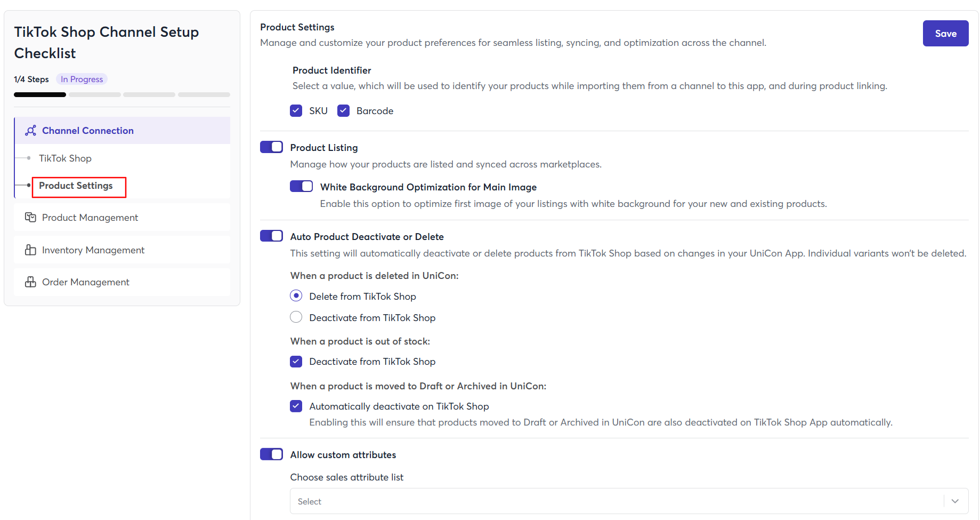Uncheck Automatically deactivate on TikTok Shop
Screen dimensions: 980x520
[x=296, y=406]
